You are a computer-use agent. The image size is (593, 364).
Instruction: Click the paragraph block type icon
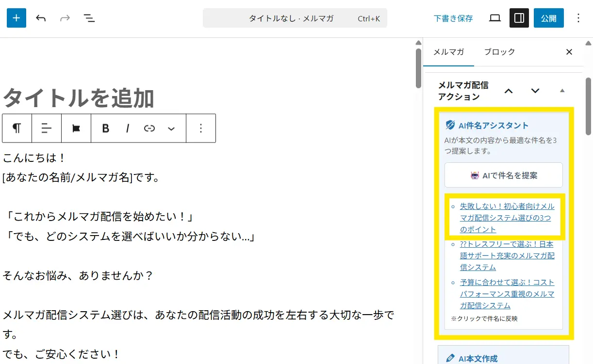pos(17,128)
